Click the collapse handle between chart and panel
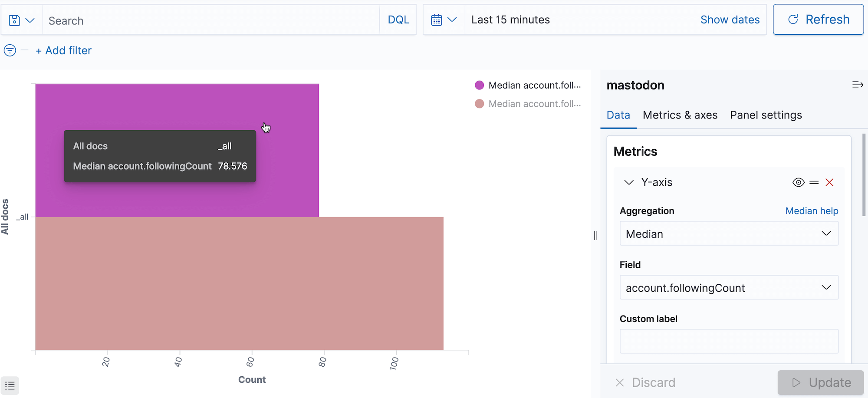This screenshot has width=868, height=398. point(595,236)
